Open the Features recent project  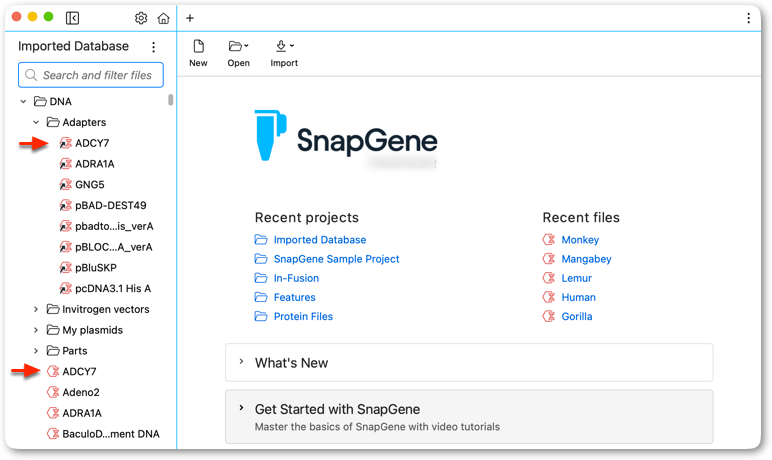click(x=294, y=297)
